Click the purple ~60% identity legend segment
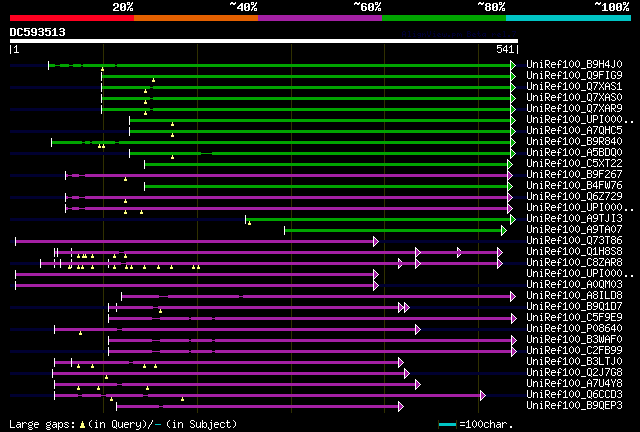Screen dimensions: 640x432 (x=320, y=18)
